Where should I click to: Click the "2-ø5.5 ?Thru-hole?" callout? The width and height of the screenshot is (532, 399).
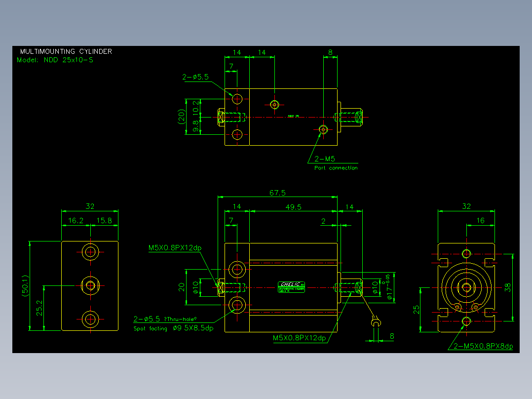point(165,319)
